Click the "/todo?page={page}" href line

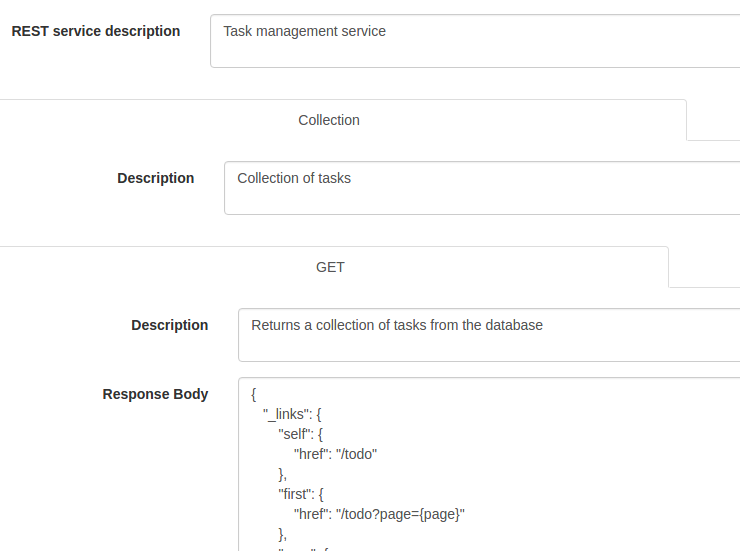click(379, 514)
